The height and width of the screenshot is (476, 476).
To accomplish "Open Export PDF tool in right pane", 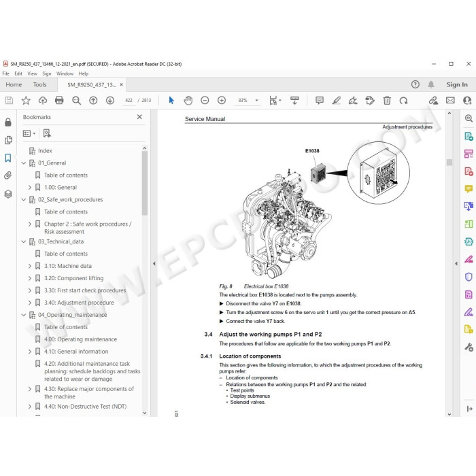I will pyautogui.click(x=469, y=136).
